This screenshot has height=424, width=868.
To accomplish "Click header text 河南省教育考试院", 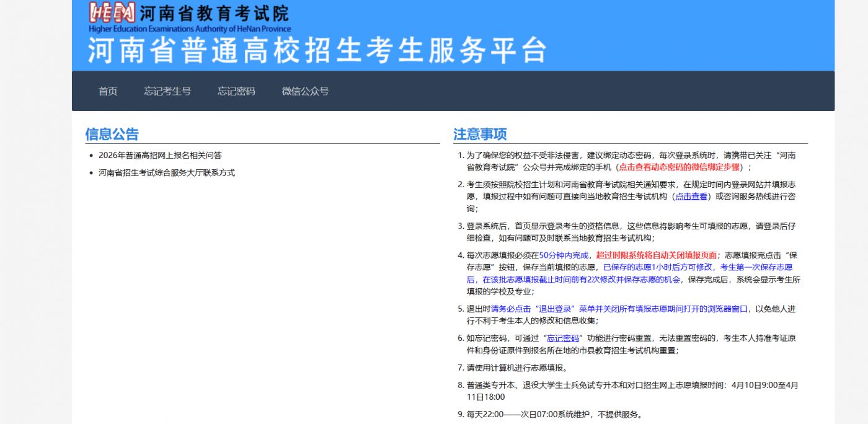I will pos(214,13).
